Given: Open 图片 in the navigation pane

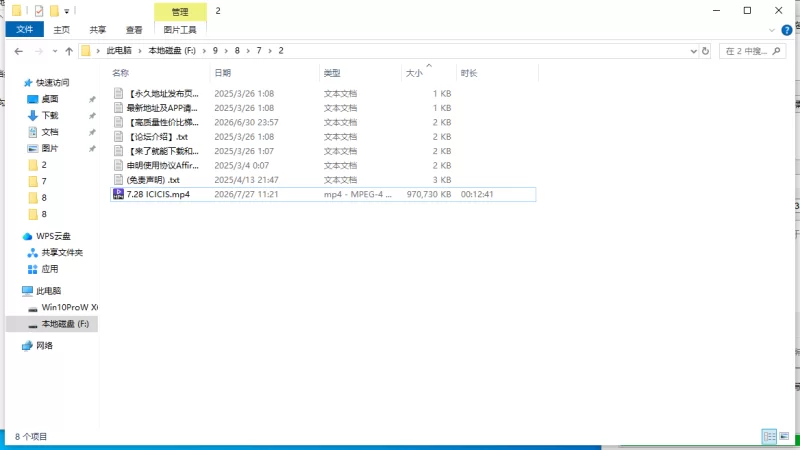Looking at the screenshot, I should click(x=49, y=148).
